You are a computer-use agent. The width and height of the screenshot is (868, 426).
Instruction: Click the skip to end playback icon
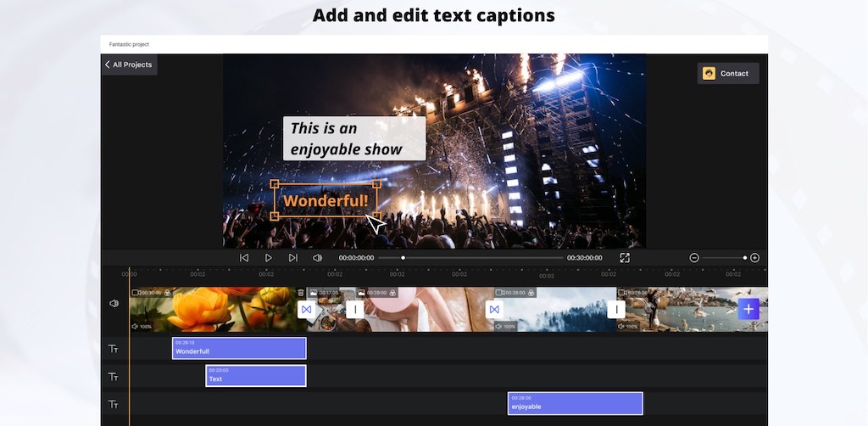292,258
